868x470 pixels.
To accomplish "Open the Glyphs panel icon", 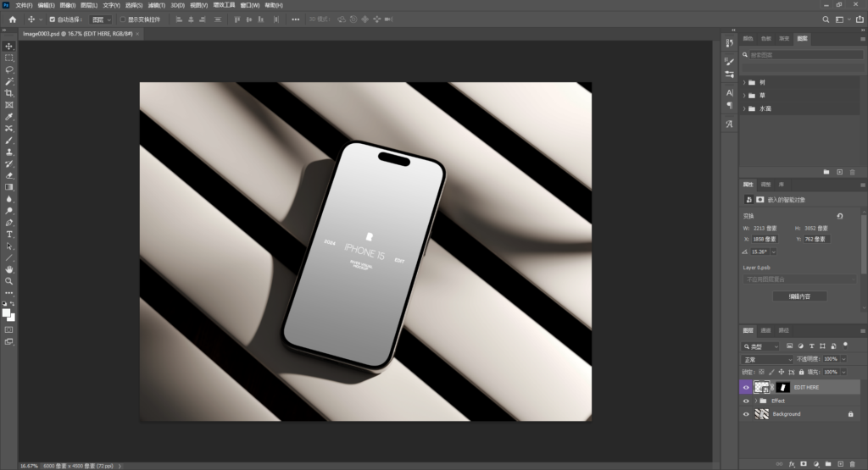I will pos(729,124).
